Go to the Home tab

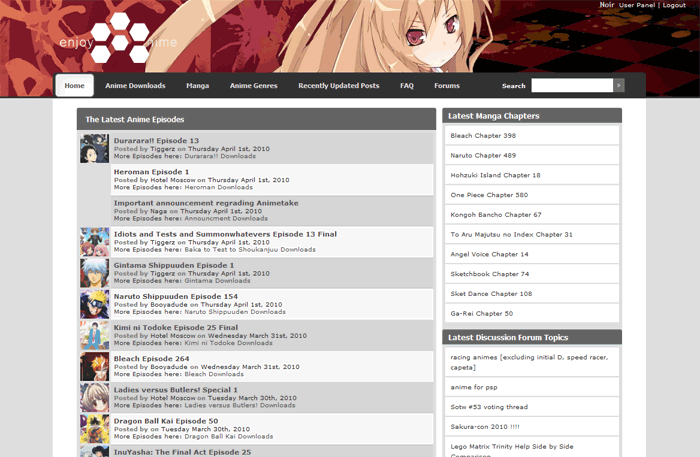[x=75, y=85]
